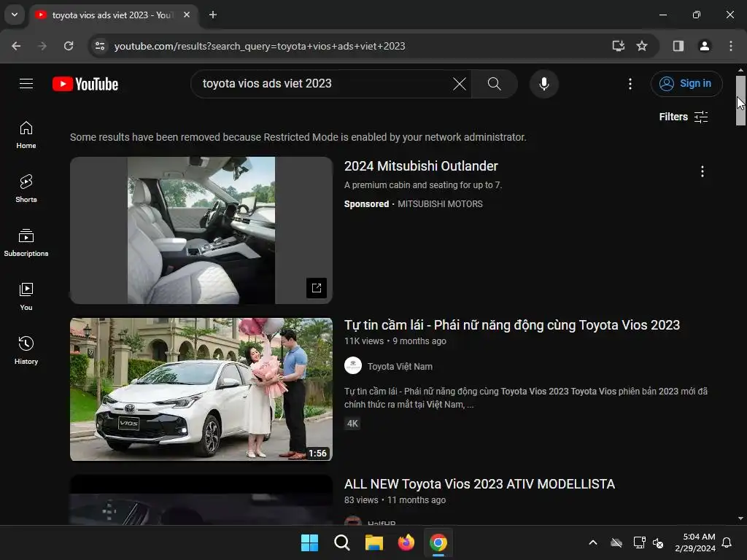Click 'A premium cabin and seating' ad text
Screen dimensions: 747x560
click(x=423, y=185)
